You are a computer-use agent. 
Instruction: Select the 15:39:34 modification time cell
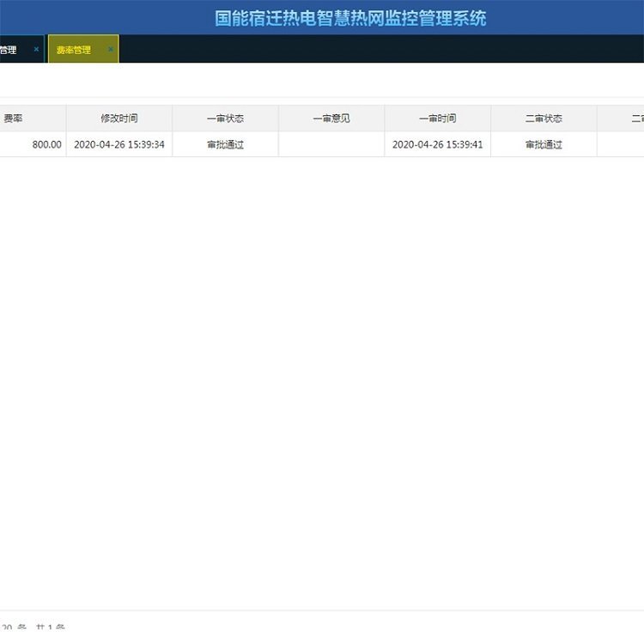(118, 144)
